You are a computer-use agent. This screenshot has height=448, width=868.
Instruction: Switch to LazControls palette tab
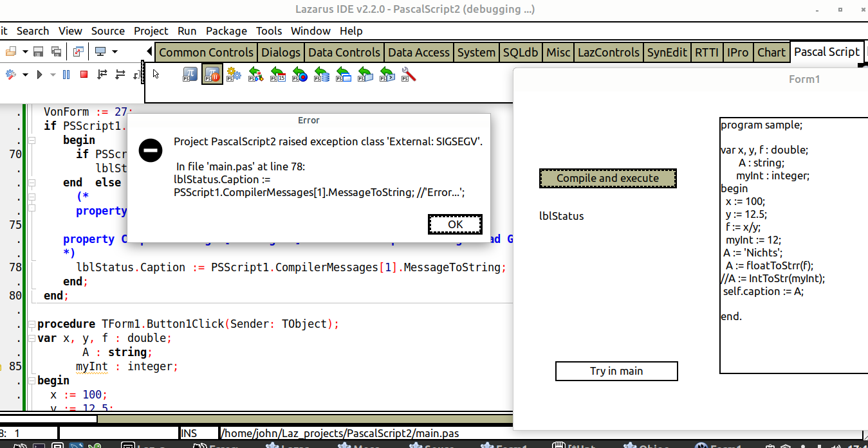(609, 53)
